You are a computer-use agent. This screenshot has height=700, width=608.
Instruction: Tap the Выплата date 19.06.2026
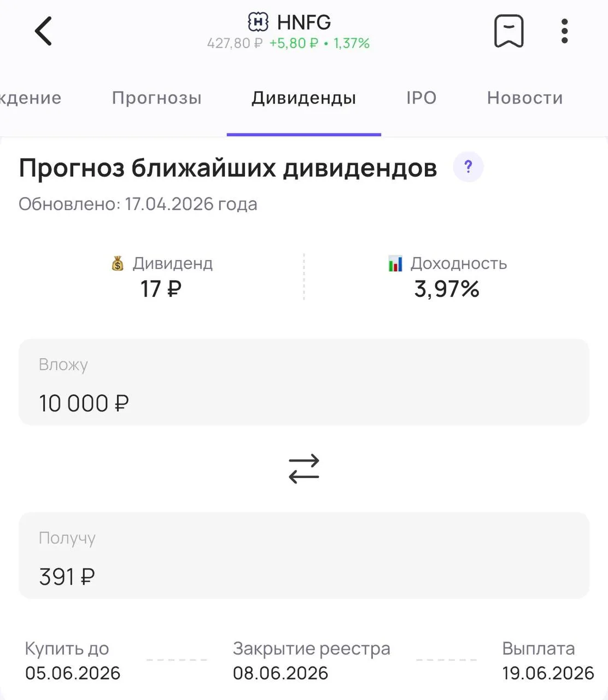click(x=548, y=673)
